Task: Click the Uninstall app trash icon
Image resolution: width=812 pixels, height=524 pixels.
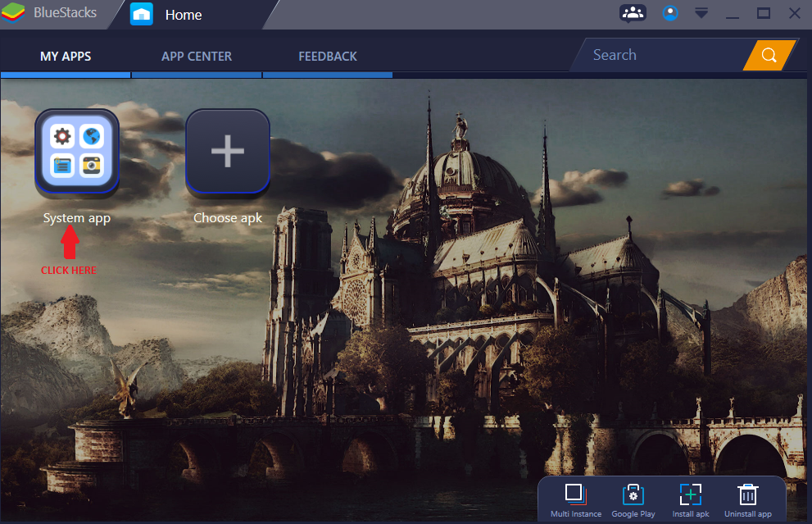Action: 748,494
